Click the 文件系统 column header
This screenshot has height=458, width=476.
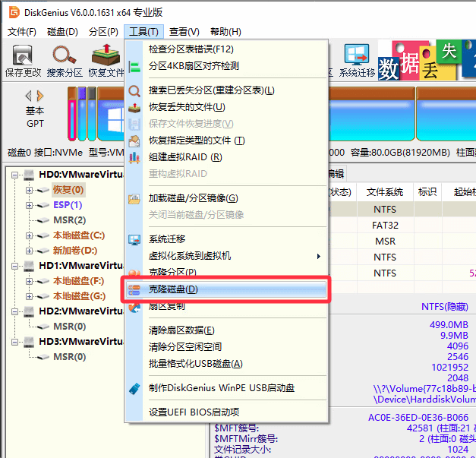coord(385,192)
